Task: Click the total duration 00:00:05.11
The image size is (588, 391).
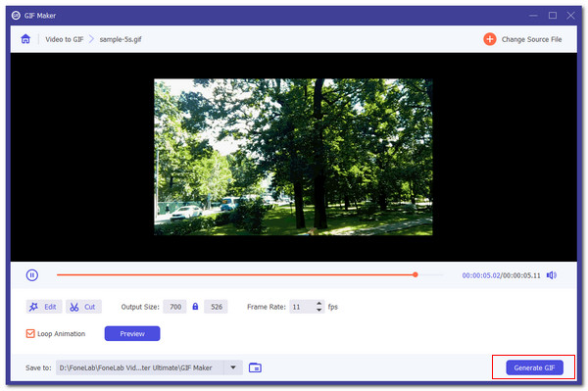Action: click(x=521, y=275)
